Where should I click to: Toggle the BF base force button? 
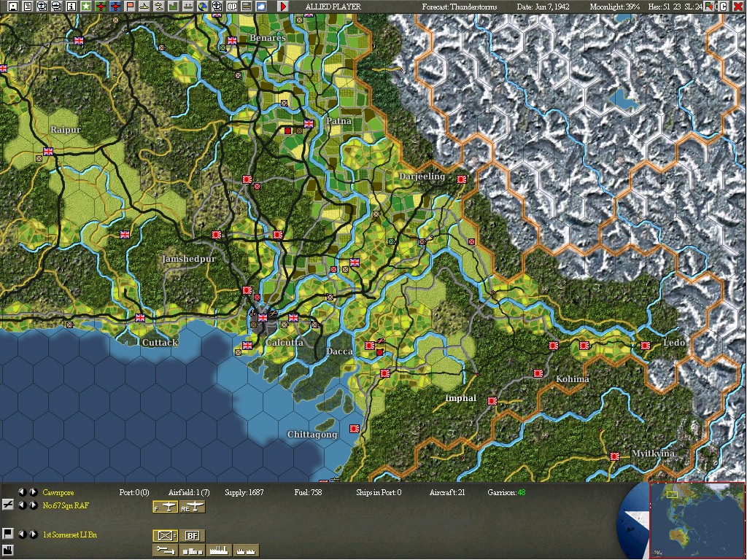tap(193, 536)
